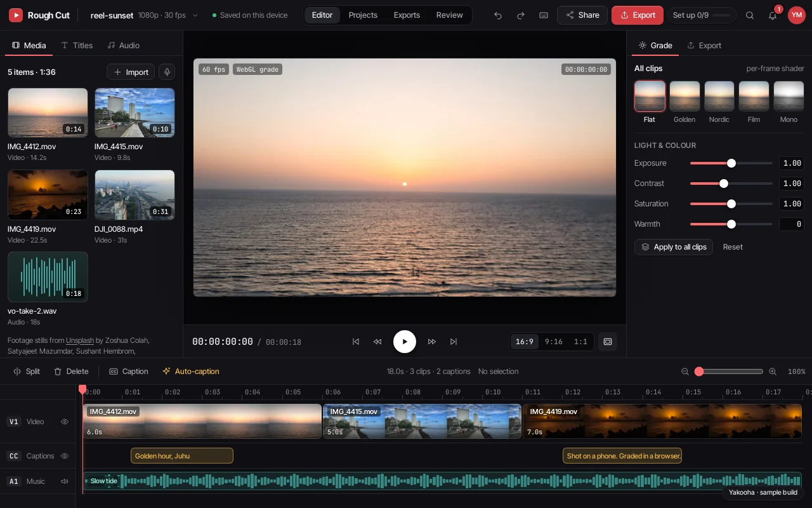This screenshot has width=812, height=508.
Task: Zoom in the timeline
Action: pyautogui.click(x=773, y=371)
